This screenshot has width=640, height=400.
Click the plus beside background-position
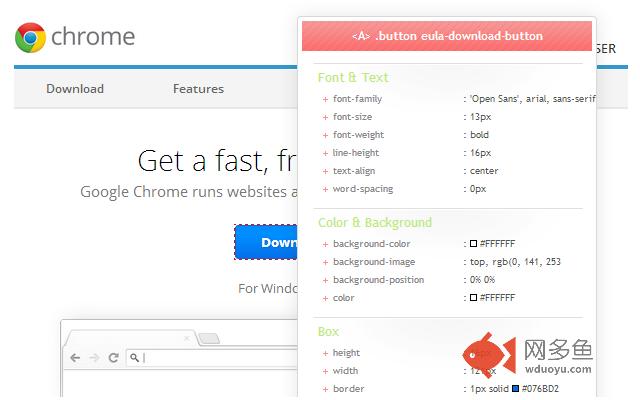[x=325, y=280]
